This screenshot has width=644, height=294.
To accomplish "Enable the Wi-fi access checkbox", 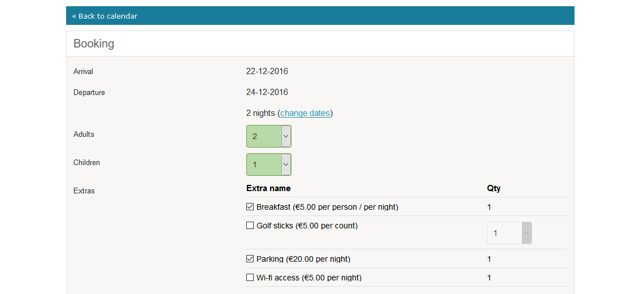I will (250, 277).
